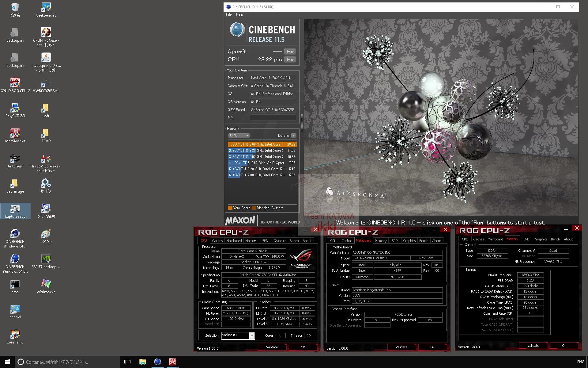Select CINEBENCH Windows 64 Bit icon
The height and width of the screenshot is (368, 588).
pos(15,263)
